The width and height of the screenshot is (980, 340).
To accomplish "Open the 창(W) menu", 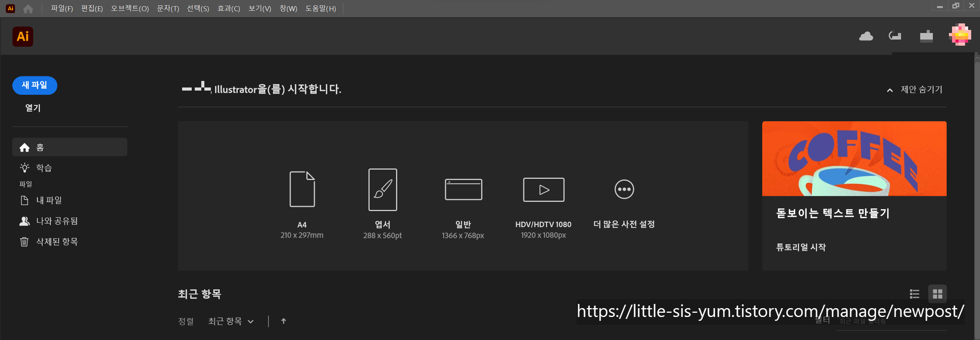I will tap(288, 8).
